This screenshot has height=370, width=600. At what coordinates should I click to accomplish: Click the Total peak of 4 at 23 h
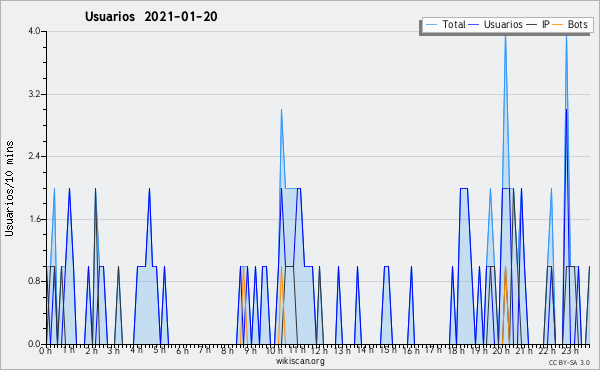click(567, 37)
